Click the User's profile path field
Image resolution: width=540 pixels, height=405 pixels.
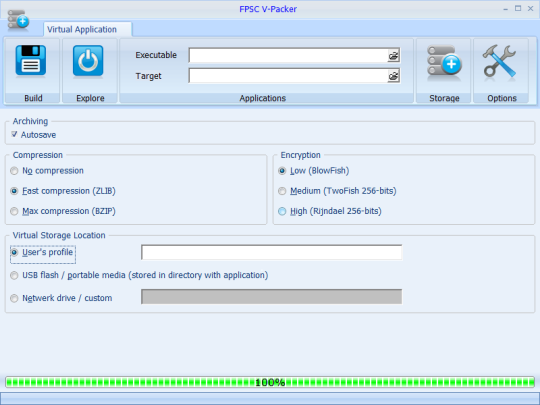click(x=271, y=252)
